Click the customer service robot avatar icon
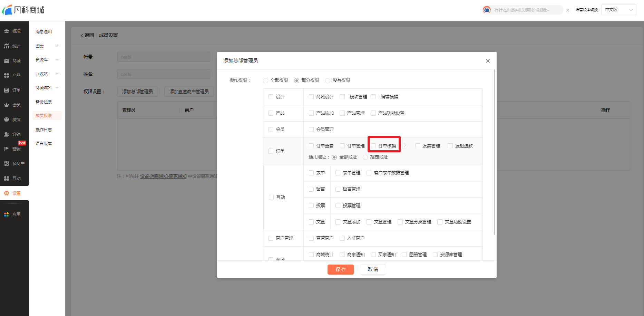Screen dimensions: 644x316 tap(487, 10)
